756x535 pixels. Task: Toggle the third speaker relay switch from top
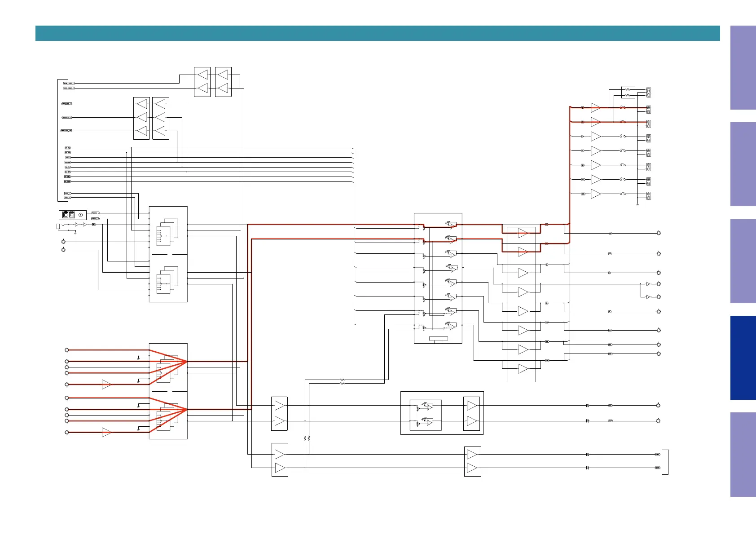623,136
